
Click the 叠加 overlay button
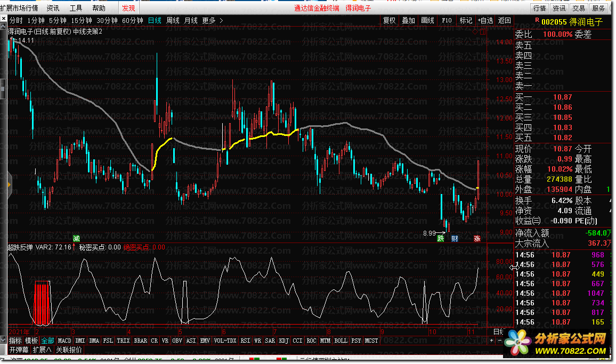point(409,20)
